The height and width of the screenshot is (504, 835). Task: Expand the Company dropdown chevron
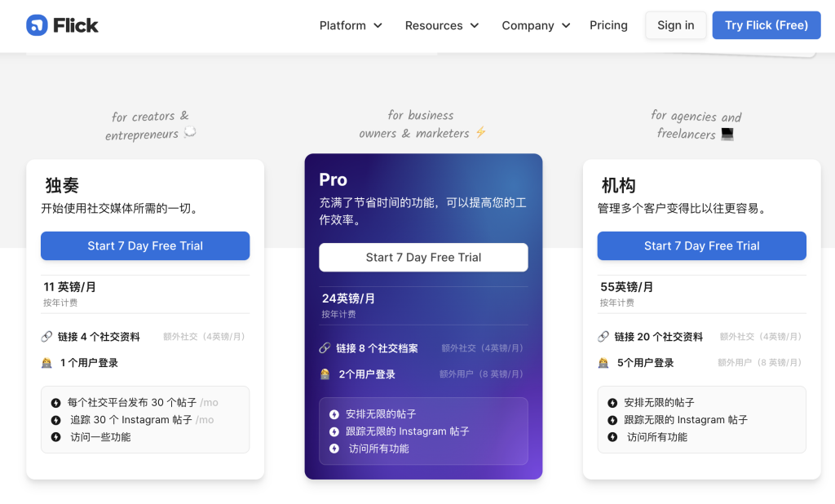click(x=566, y=25)
